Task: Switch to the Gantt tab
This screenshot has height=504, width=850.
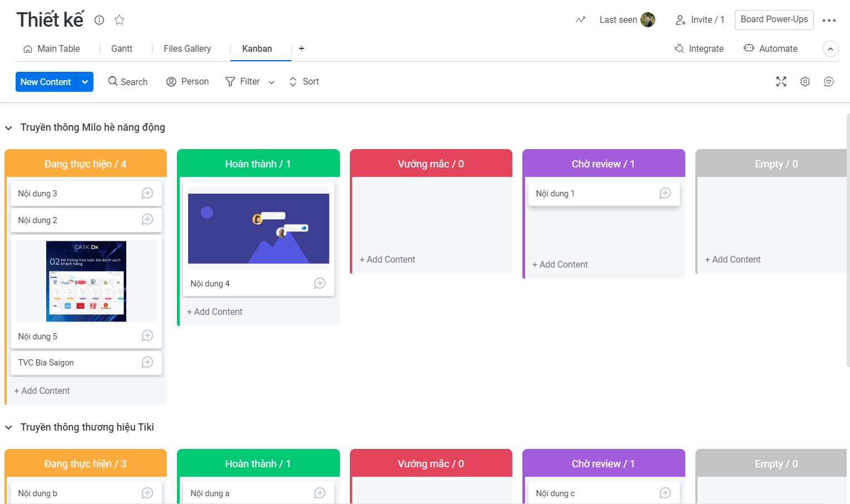Action: coord(121,48)
